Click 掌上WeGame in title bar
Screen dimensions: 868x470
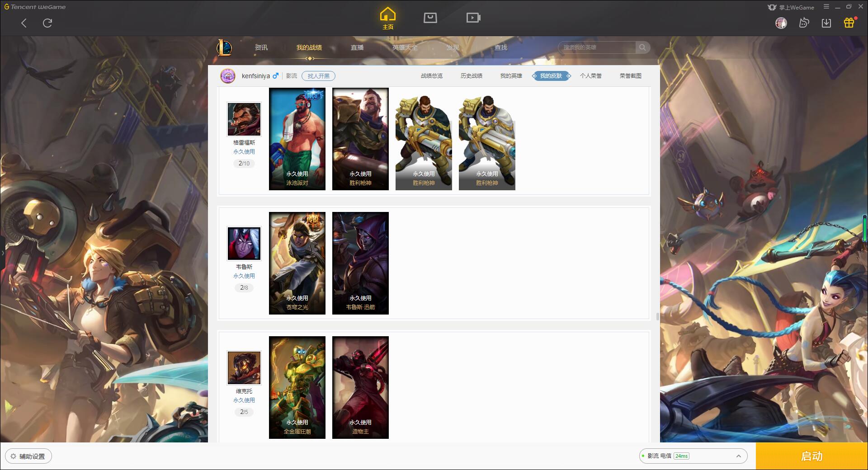click(791, 7)
